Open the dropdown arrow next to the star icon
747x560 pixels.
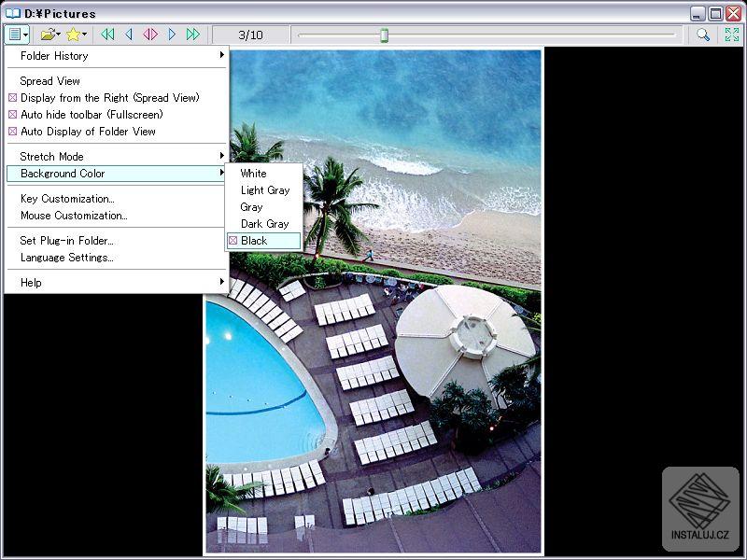tap(84, 35)
